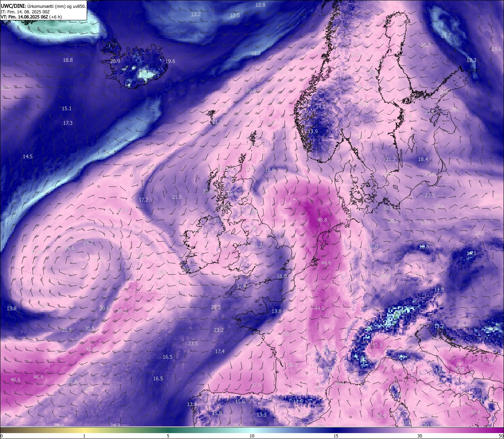504x439 pixels.
Task: Click the 1 tick on color scale
Action: pos(84,436)
